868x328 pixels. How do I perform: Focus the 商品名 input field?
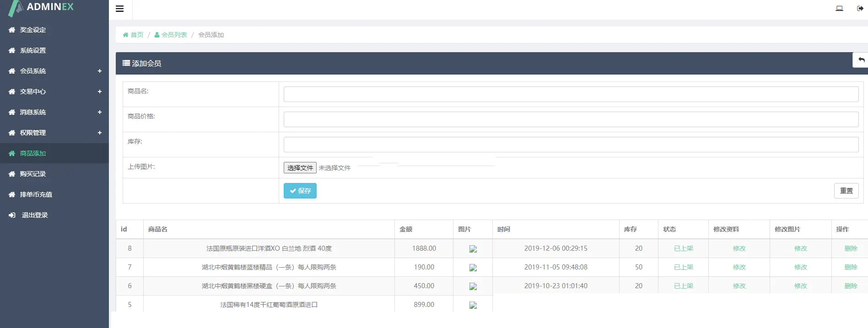coord(571,94)
